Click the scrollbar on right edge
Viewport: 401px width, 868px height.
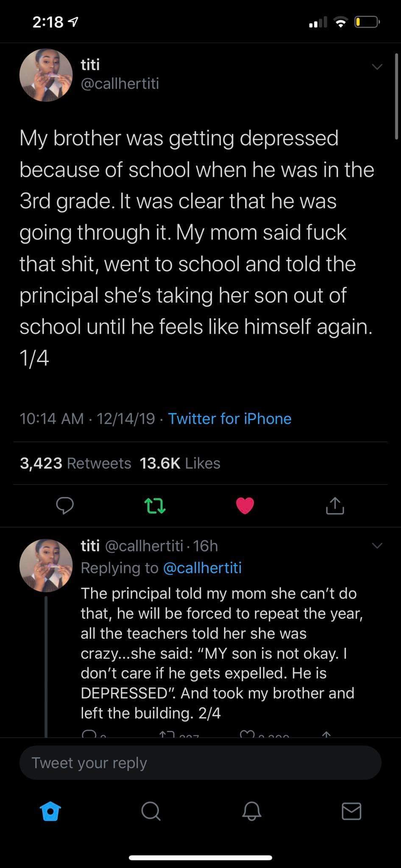click(396, 97)
